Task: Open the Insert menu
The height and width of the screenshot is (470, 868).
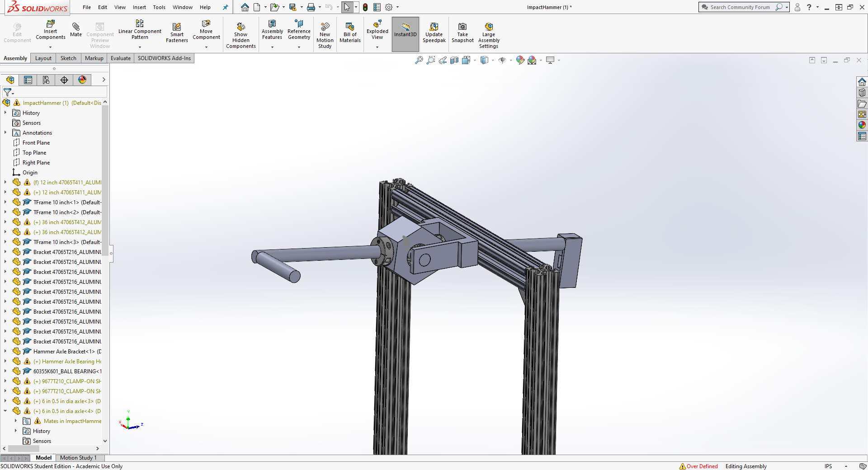Action: pos(139,7)
